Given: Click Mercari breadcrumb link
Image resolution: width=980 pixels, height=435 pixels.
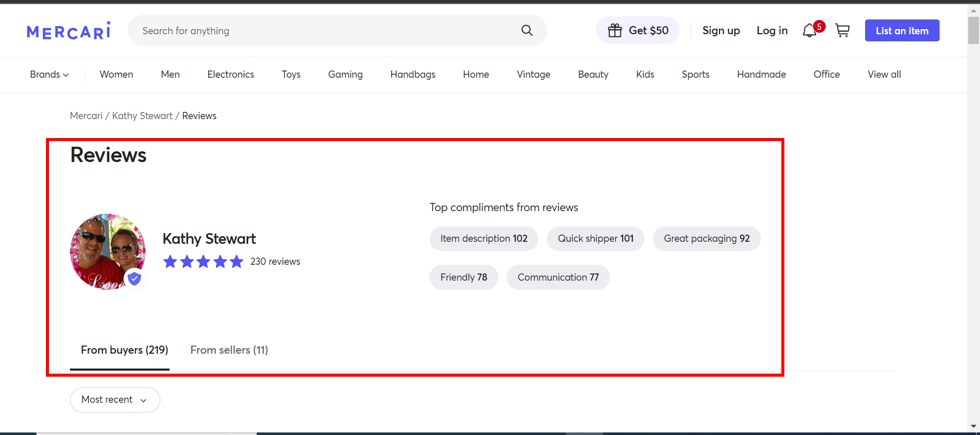Looking at the screenshot, I should point(86,116).
